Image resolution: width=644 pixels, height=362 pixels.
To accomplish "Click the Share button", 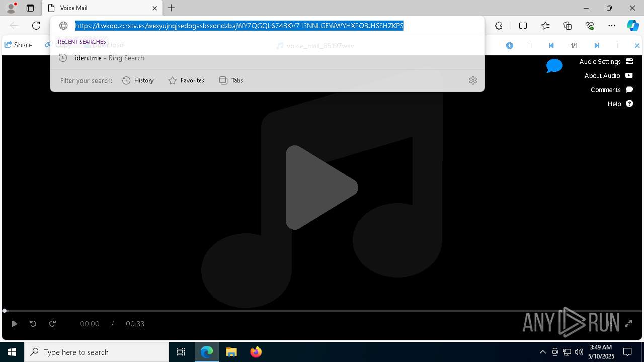I will (18, 45).
